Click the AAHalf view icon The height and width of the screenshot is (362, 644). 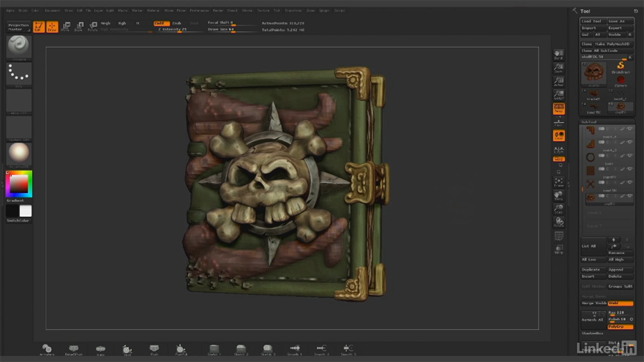click(558, 95)
